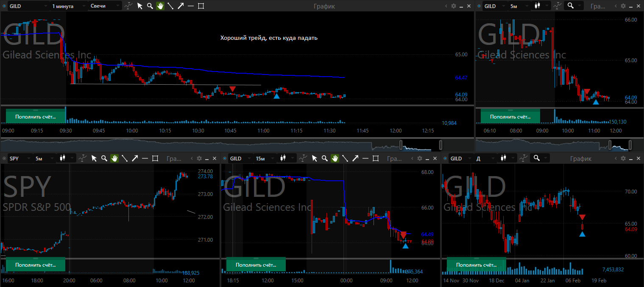644x287 pixels.
Task: Select rectangle tool in 1-minute chart
Action: pyautogui.click(x=201, y=6)
